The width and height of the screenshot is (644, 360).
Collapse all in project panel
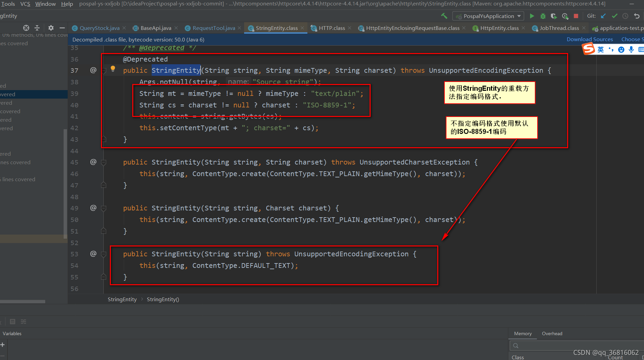point(37,28)
